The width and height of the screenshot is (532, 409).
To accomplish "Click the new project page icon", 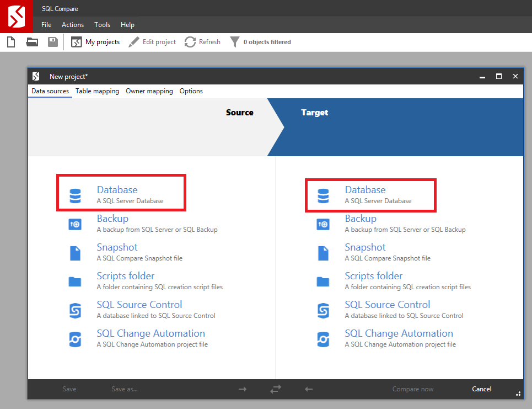I will click(x=11, y=42).
